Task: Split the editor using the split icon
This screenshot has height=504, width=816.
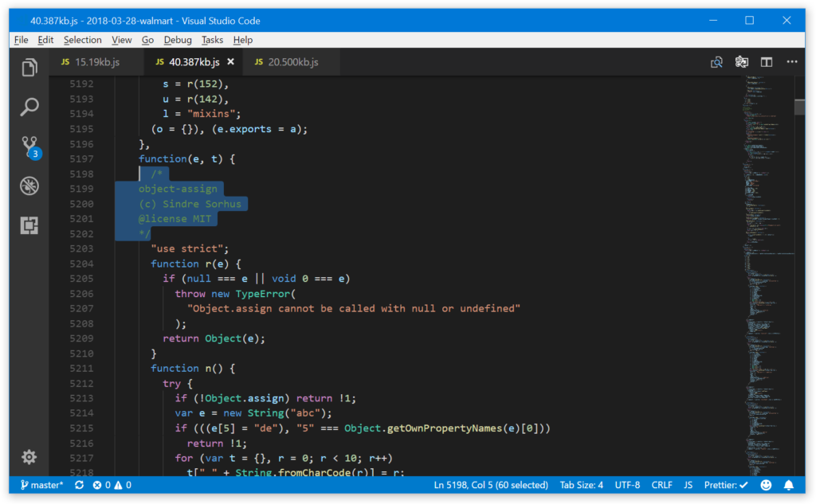Action: coord(766,61)
